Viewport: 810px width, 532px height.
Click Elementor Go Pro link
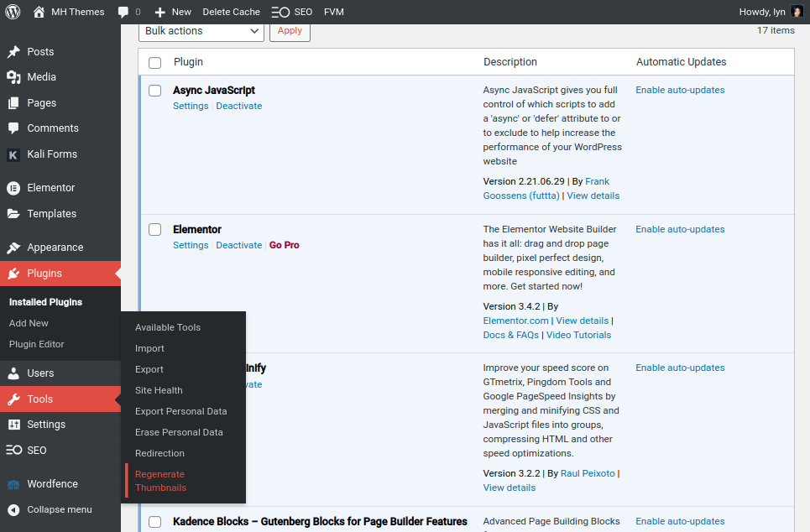tap(284, 245)
